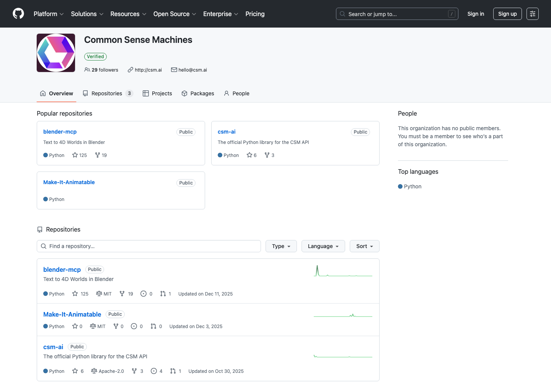Viewport: 551px width, 392px height.
Task: Click the star icon in blender-mcp list row
Action: [75, 294]
